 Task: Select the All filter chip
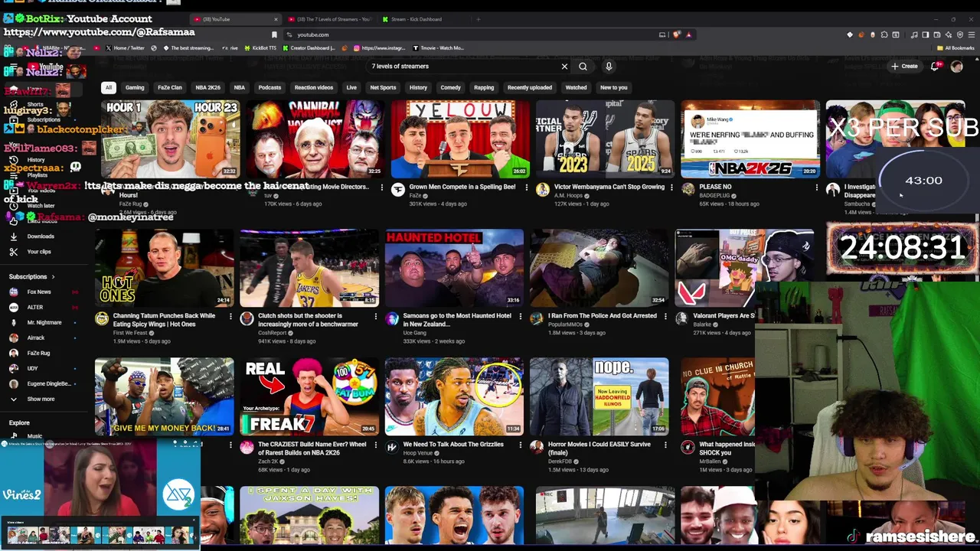tap(109, 87)
